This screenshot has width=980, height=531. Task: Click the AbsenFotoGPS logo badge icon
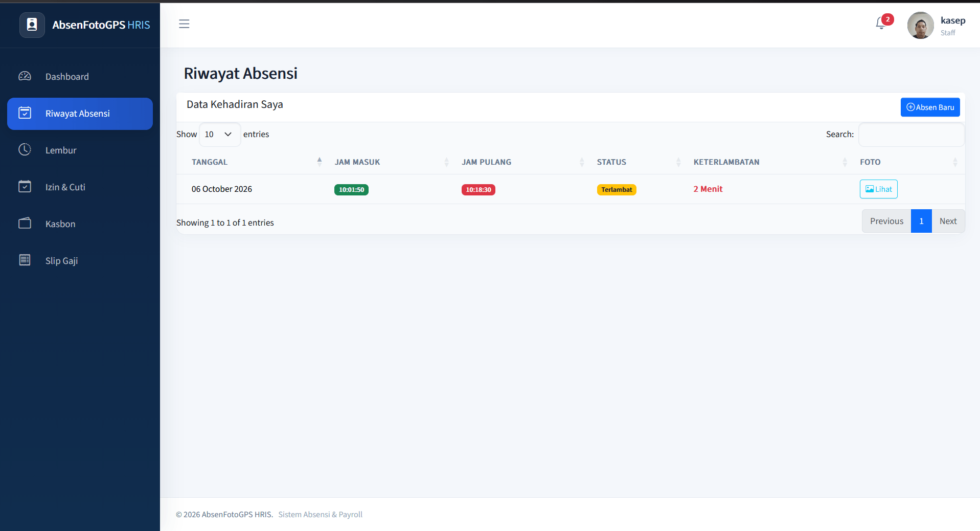pyautogui.click(x=32, y=25)
